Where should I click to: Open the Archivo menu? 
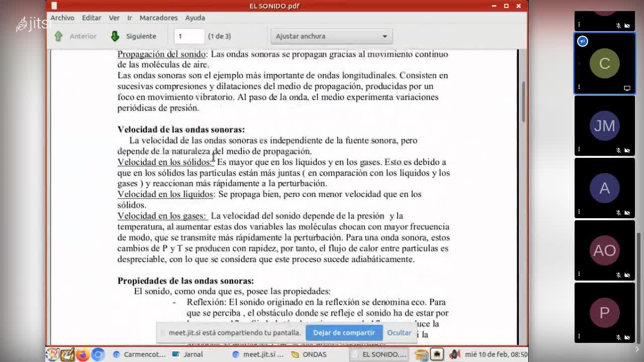pyautogui.click(x=62, y=18)
